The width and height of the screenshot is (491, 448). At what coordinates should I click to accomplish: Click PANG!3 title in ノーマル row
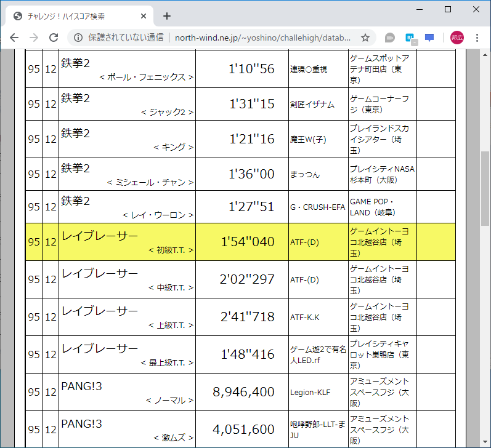[81, 386]
